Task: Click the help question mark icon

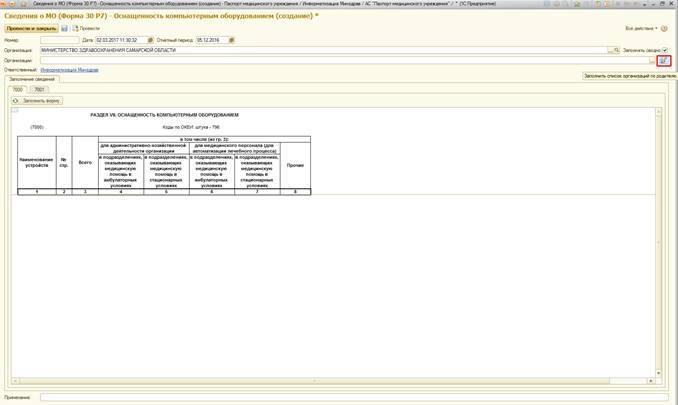Action: (x=665, y=29)
